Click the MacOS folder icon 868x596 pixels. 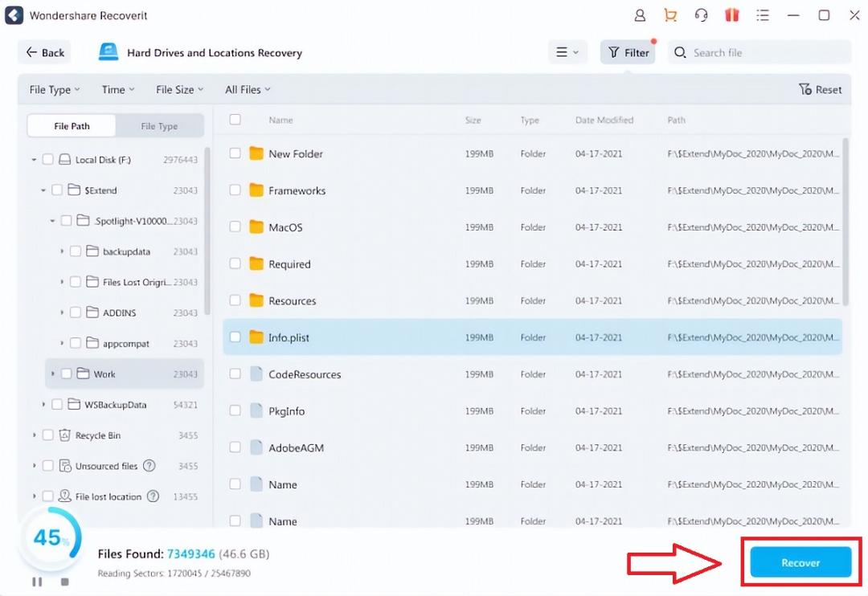pos(256,227)
